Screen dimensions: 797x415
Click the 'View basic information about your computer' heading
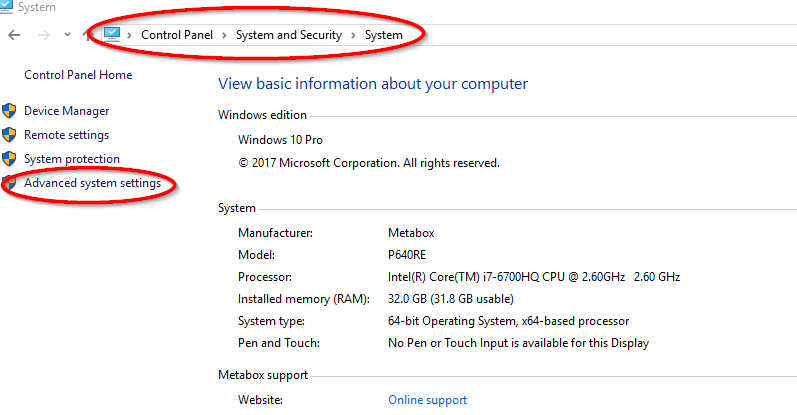[373, 83]
